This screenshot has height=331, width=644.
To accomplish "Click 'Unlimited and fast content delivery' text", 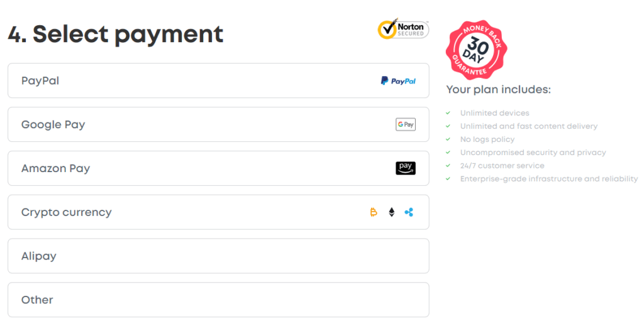I will coord(528,126).
